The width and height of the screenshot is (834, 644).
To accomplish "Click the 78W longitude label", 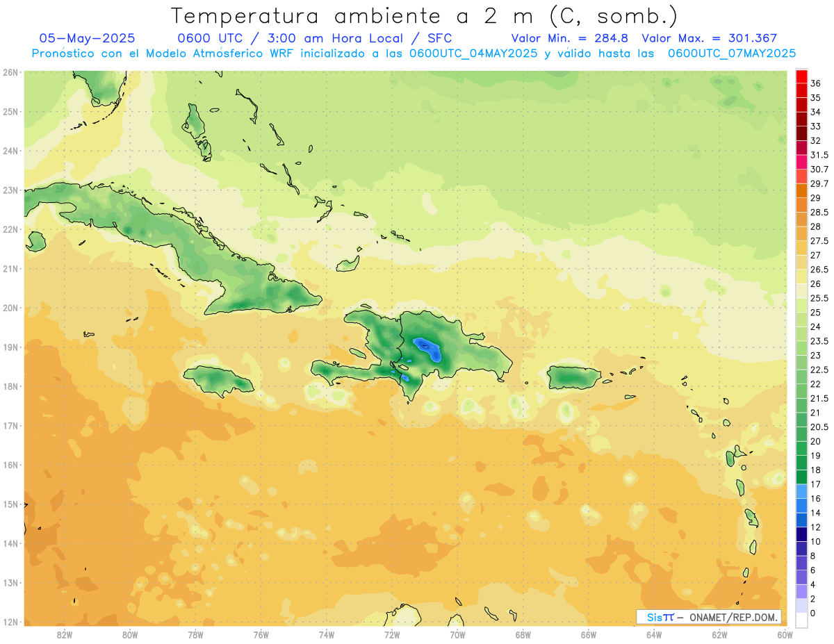I will (195, 635).
